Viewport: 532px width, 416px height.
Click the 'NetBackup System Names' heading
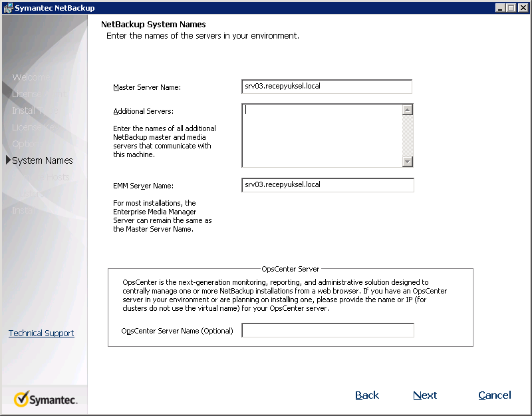[154, 25]
